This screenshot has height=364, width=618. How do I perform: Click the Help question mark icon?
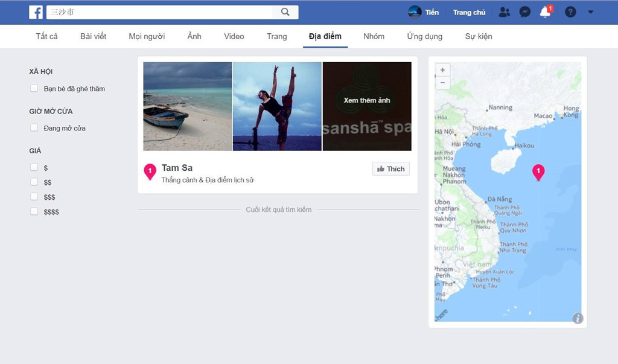click(x=570, y=11)
